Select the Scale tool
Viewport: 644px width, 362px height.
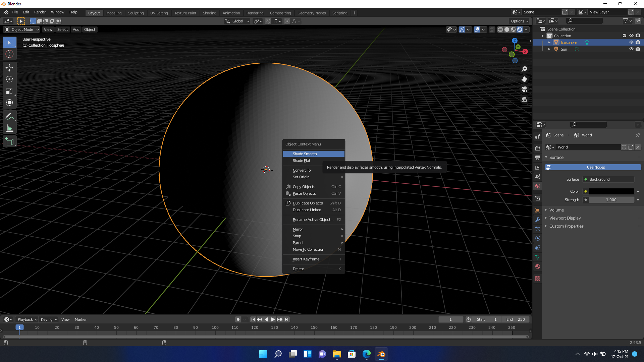pyautogui.click(x=9, y=91)
